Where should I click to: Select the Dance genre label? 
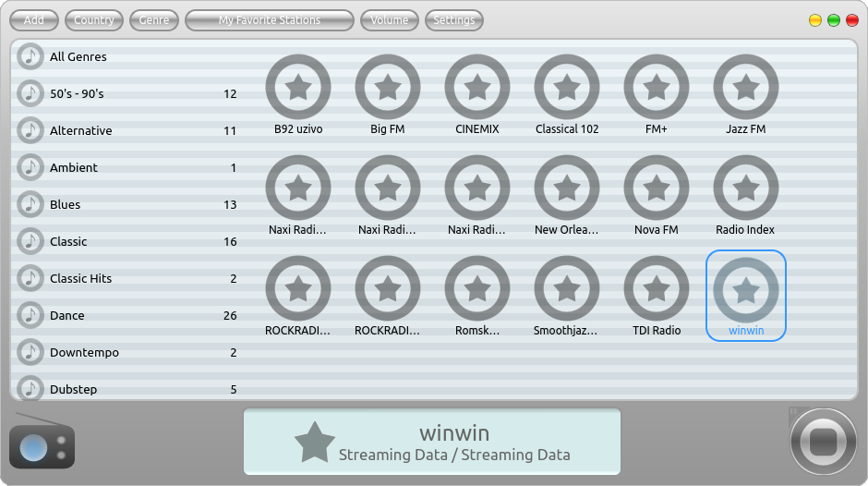tap(67, 315)
